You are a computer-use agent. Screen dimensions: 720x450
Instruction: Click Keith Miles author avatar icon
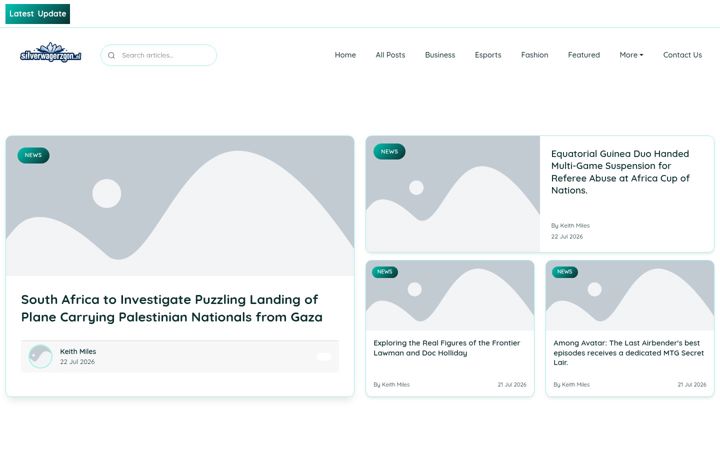pyautogui.click(x=40, y=356)
